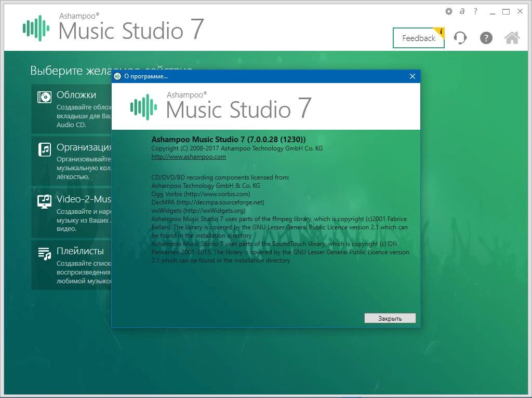This screenshot has height=398, width=532.
Task: Close the Music Studio main window
Action: tap(520, 11)
